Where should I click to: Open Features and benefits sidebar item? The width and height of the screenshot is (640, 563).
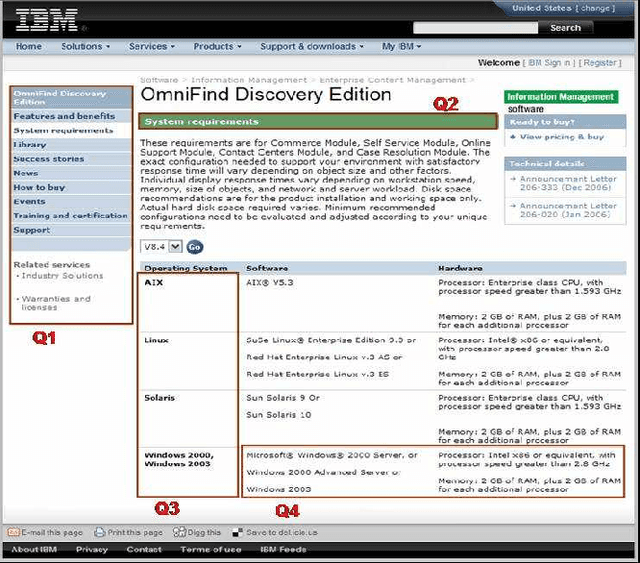[71, 116]
